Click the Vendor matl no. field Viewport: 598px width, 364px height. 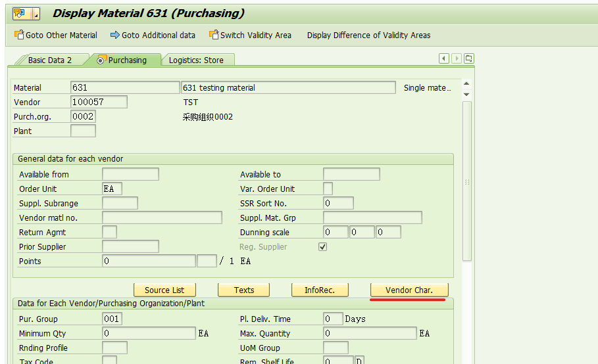point(162,217)
